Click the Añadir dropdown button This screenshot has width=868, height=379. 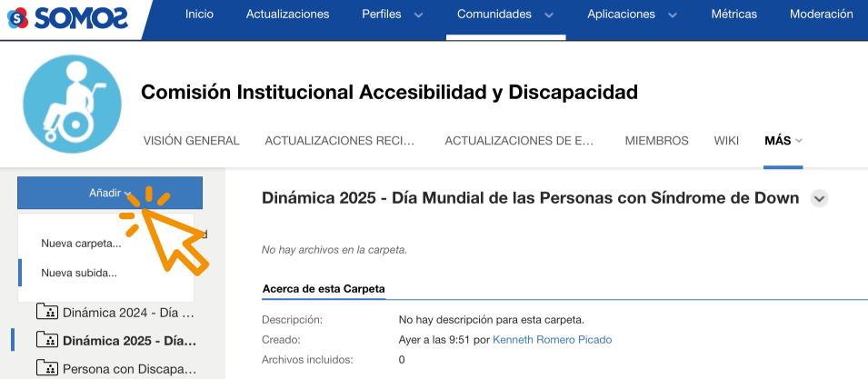(x=110, y=193)
